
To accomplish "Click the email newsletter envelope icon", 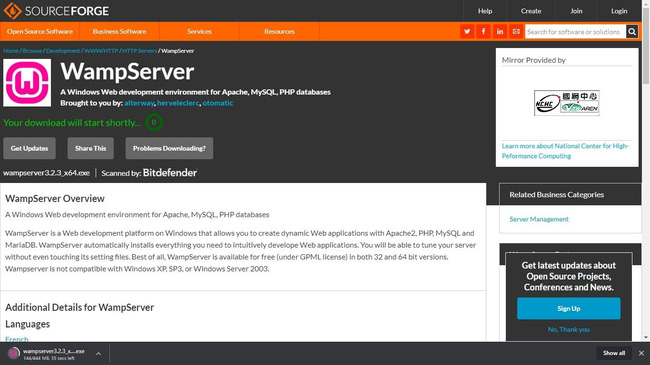I will click(516, 32).
